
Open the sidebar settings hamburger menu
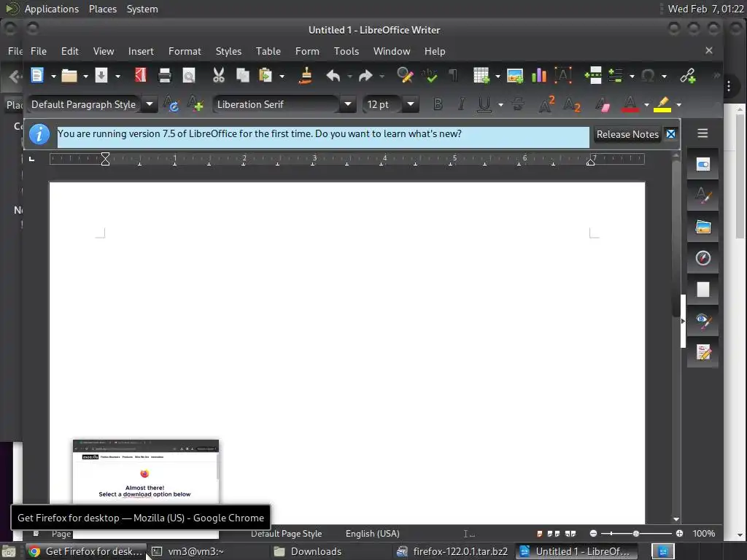703,133
